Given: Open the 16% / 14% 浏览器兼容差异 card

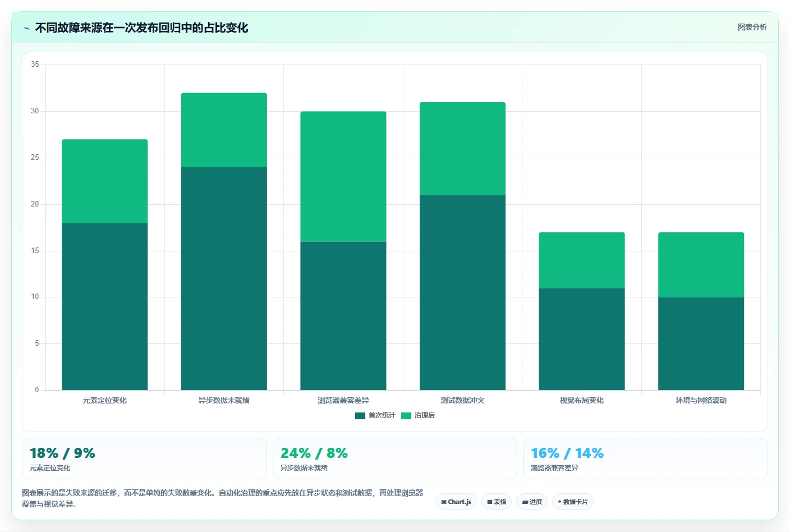Looking at the screenshot, I should point(645,458).
